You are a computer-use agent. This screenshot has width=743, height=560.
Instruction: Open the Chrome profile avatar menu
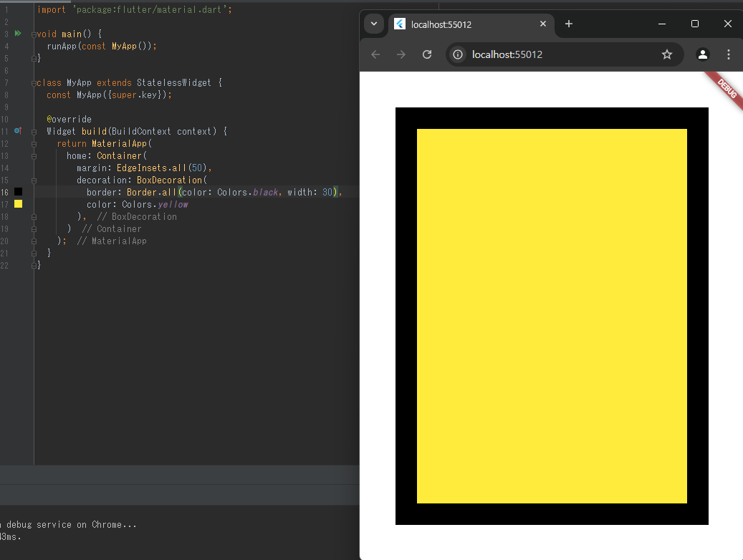[703, 54]
